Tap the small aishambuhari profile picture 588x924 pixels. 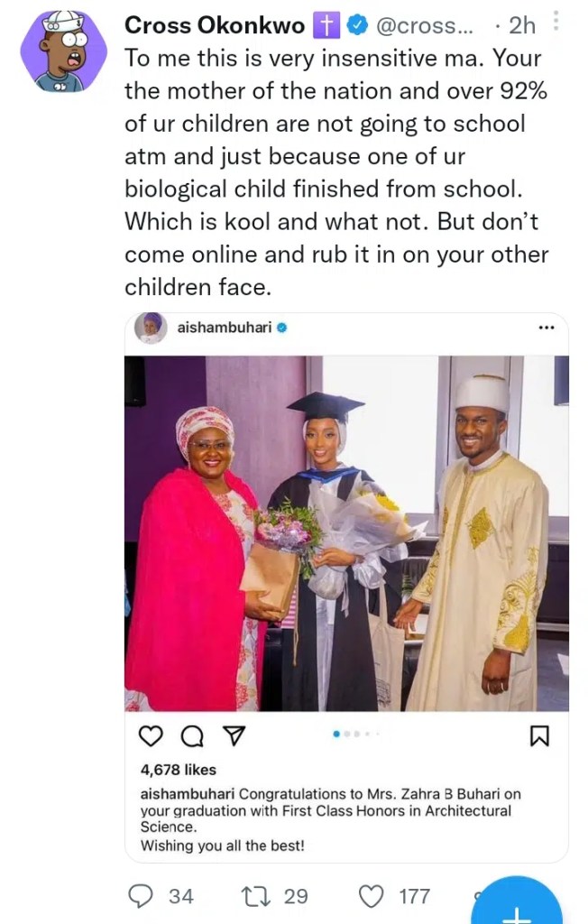pyautogui.click(x=150, y=328)
